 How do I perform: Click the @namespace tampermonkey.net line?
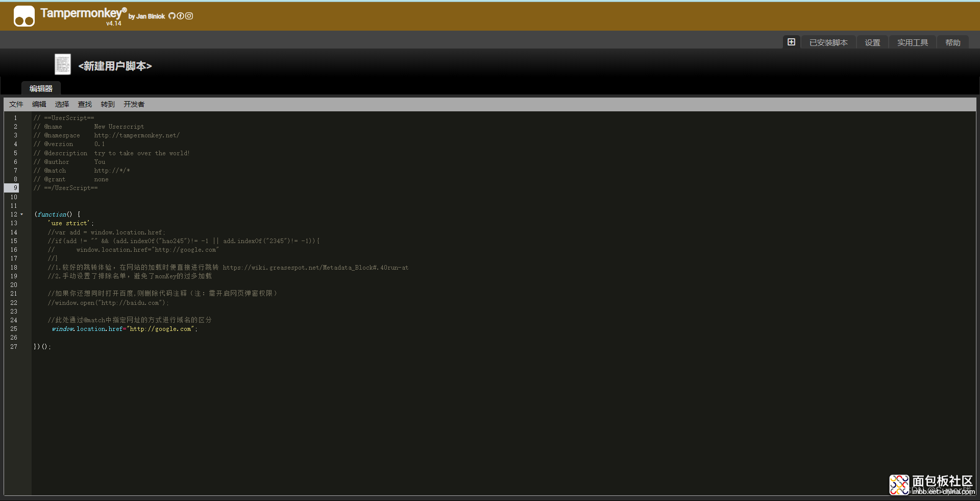107,135
